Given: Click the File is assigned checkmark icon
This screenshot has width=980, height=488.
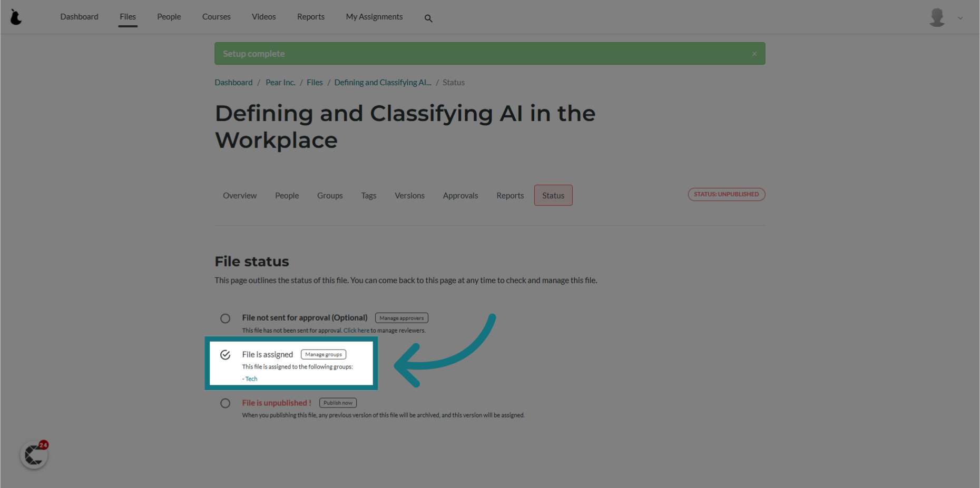Looking at the screenshot, I should coord(225,355).
